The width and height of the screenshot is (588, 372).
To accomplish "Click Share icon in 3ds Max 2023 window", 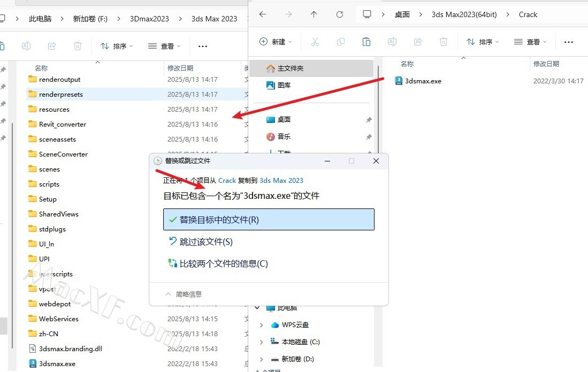I will coord(52,46).
